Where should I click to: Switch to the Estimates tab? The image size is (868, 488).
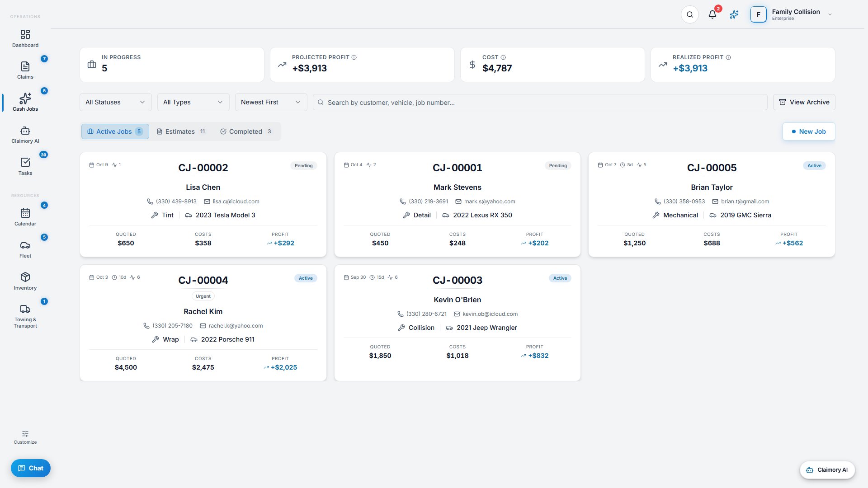click(x=181, y=131)
